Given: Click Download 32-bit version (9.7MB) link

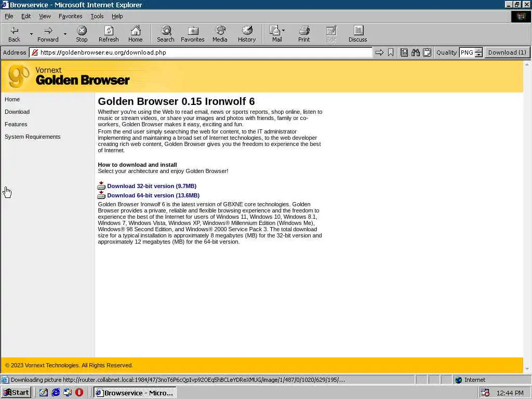Looking at the screenshot, I should click(x=152, y=186).
